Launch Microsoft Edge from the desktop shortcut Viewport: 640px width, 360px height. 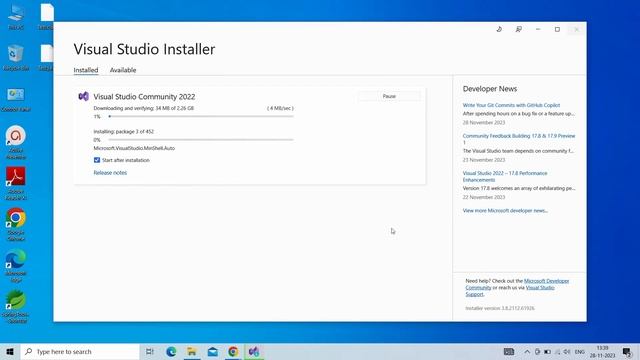click(16, 266)
